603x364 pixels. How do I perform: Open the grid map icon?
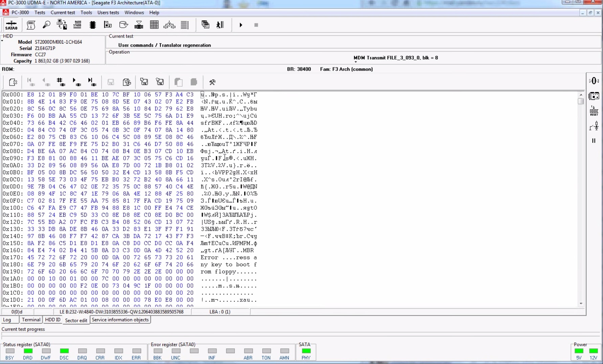tap(154, 25)
